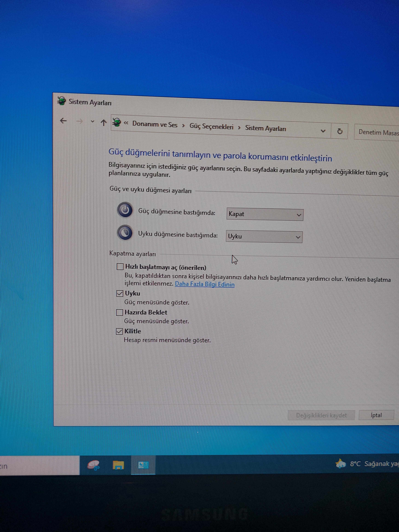Viewport: 399px width, 532px height.
Task: Expand the address bar history dropdown
Action: tap(323, 131)
